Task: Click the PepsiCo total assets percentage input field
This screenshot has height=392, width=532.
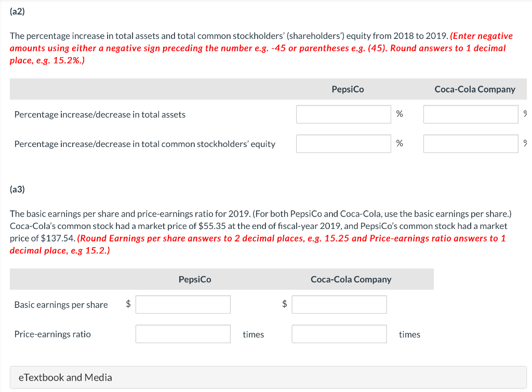Action: tap(343, 114)
